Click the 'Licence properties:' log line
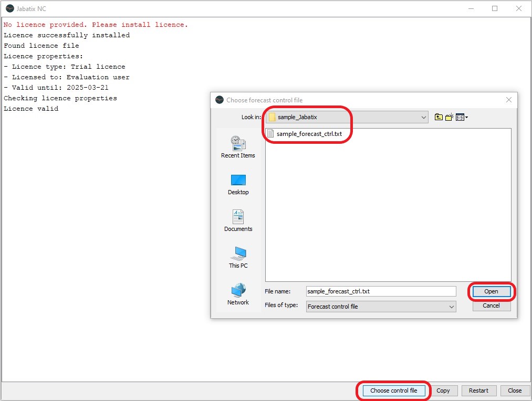 pos(43,56)
